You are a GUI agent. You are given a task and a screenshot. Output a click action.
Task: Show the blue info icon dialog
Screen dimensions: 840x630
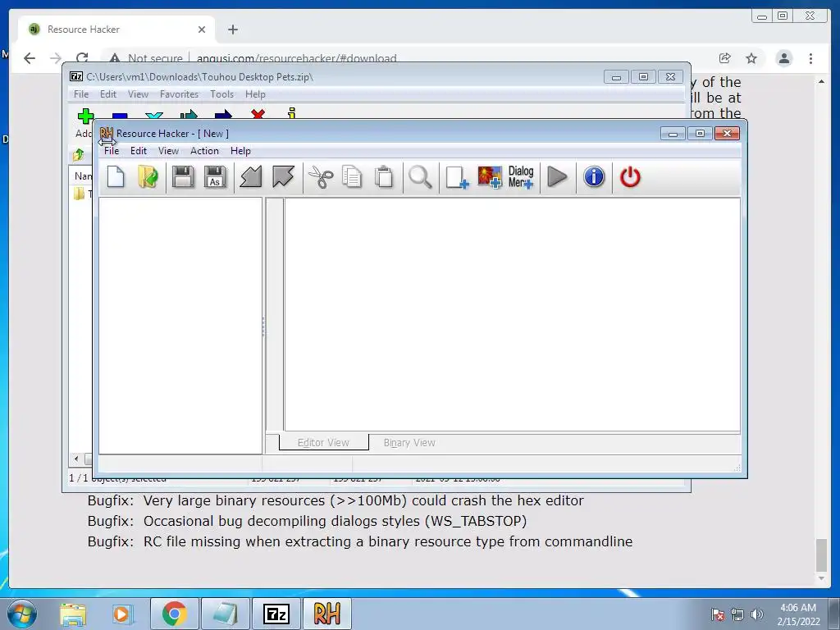pyautogui.click(x=594, y=177)
